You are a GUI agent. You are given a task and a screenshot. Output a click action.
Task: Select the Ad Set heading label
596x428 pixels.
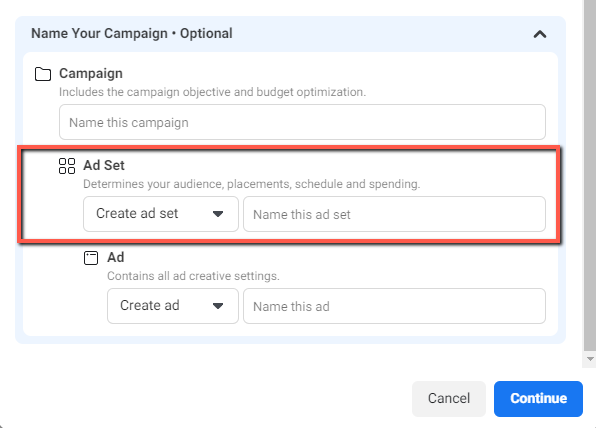pyautogui.click(x=104, y=165)
